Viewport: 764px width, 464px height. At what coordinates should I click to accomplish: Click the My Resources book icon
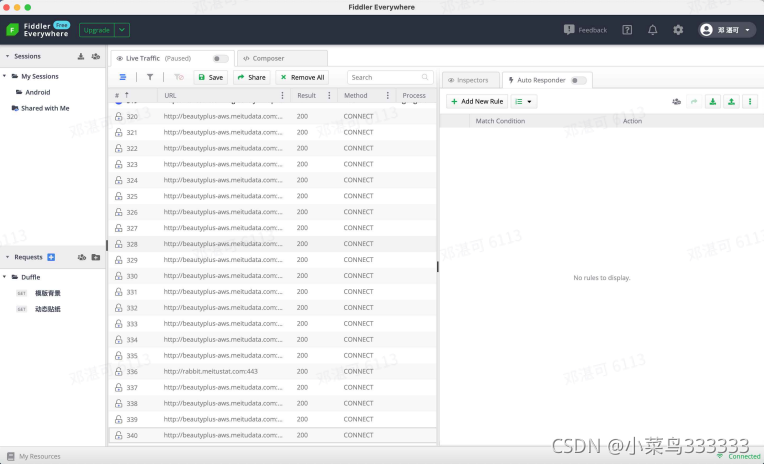coord(11,457)
